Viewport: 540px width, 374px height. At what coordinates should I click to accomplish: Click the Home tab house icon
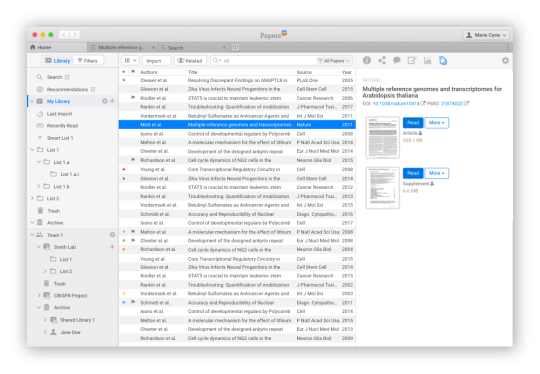coord(33,47)
